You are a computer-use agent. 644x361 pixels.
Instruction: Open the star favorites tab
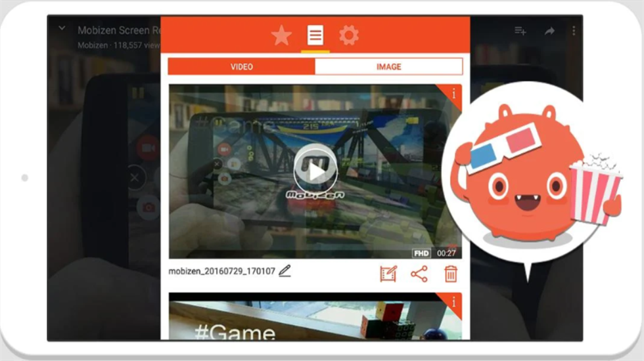(x=281, y=35)
